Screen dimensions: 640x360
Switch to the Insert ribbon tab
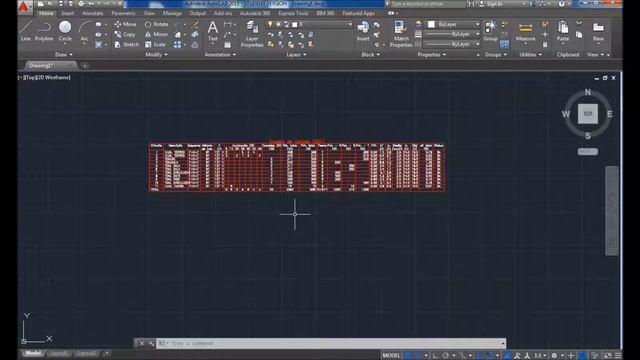pyautogui.click(x=68, y=13)
